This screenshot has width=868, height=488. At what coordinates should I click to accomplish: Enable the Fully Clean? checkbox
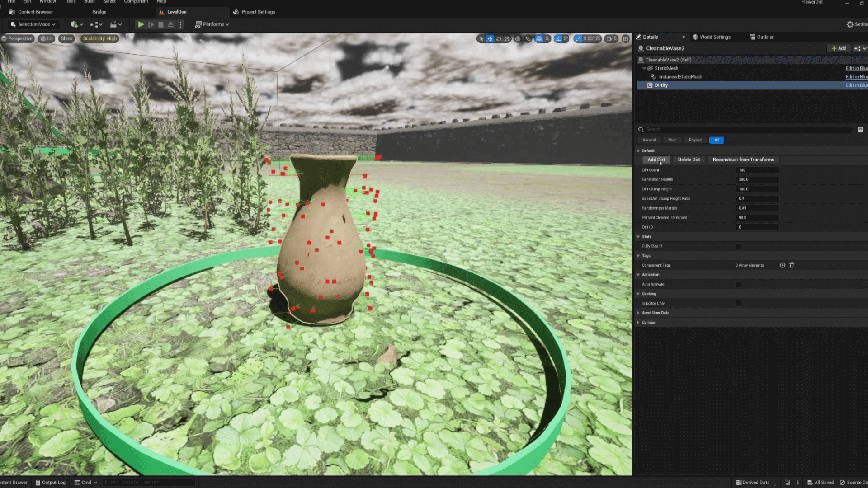point(739,246)
